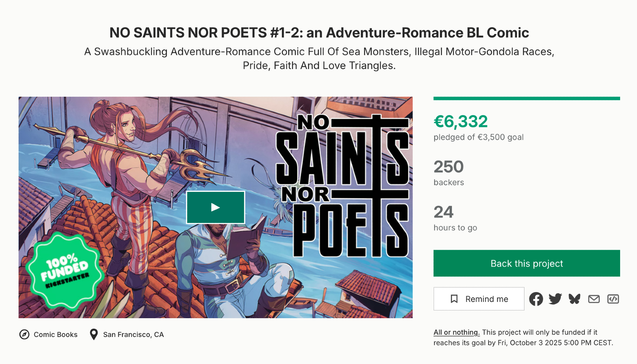Open the Comic Books category link
This screenshot has width=637, height=364.
(x=55, y=334)
